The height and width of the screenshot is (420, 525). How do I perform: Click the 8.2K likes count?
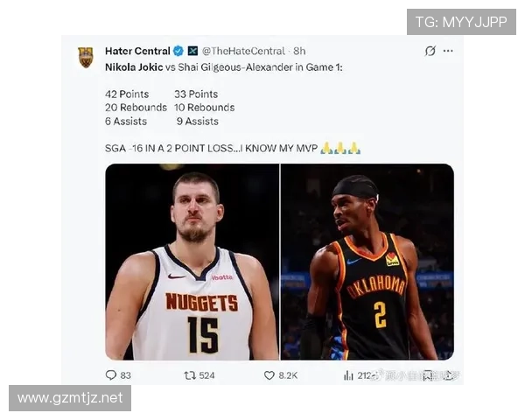(x=288, y=375)
